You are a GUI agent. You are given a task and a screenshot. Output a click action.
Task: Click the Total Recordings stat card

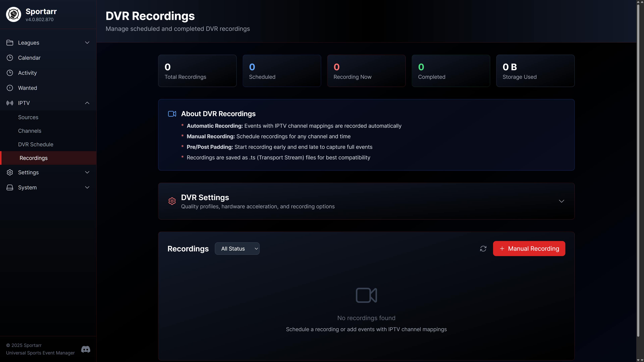197,71
